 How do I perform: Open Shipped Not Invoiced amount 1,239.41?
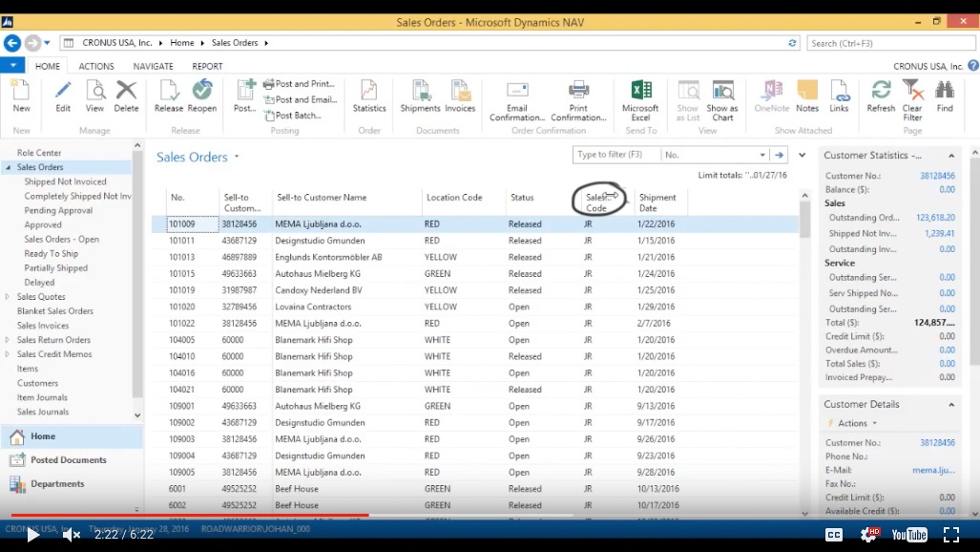point(939,233)
